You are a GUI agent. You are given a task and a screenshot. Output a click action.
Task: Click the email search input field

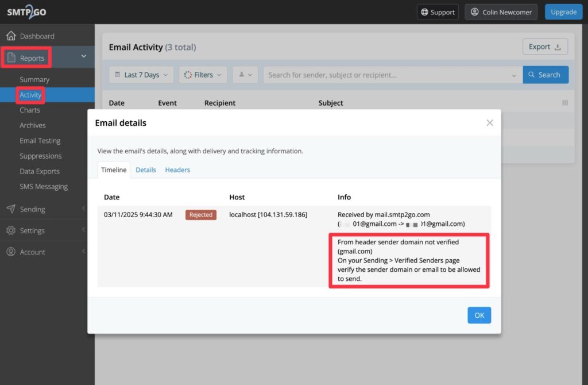click(x=390, y=74)
